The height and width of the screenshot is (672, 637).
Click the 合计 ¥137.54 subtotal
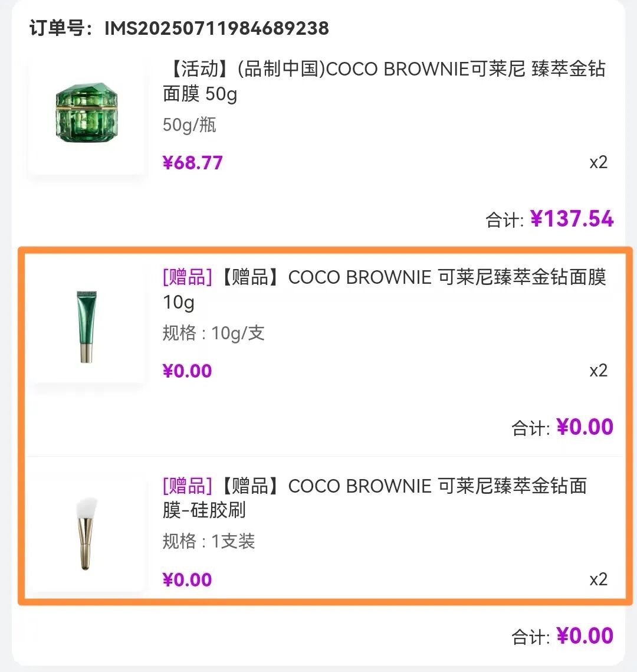pos(549,219)
